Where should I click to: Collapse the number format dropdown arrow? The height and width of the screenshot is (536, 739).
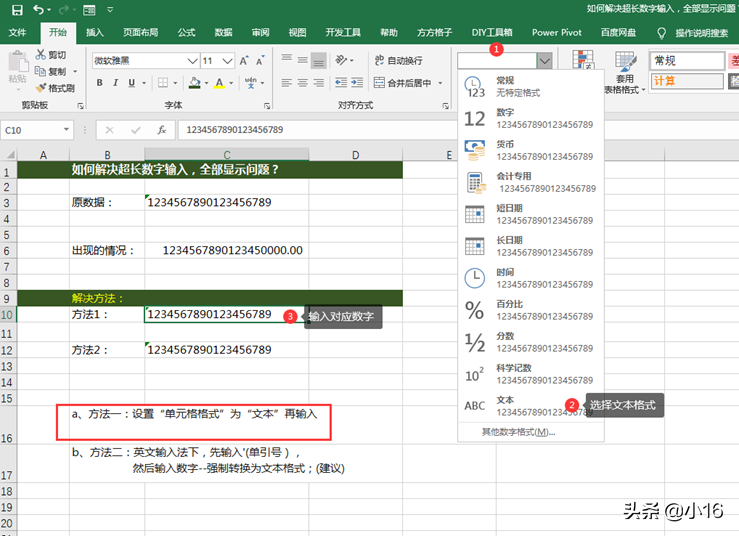[x=544, y=61]
